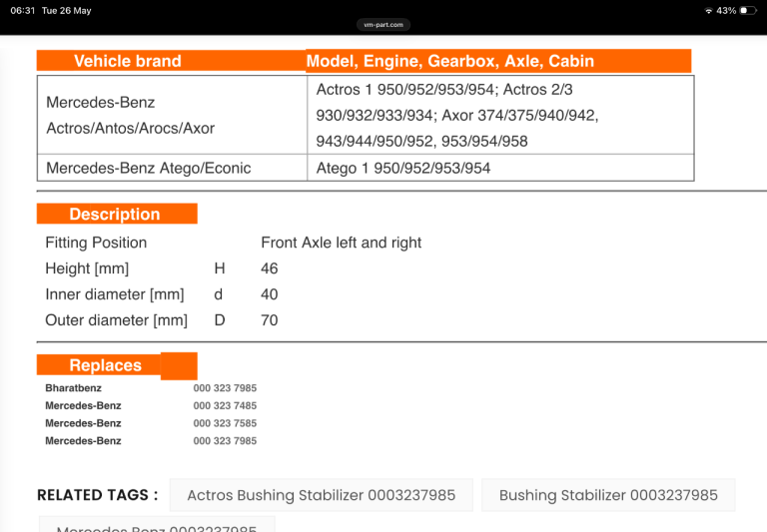This screenshot has width=767, height=532.
Task: Tap the Wi-Fi status icon
Action: point(708,11)
